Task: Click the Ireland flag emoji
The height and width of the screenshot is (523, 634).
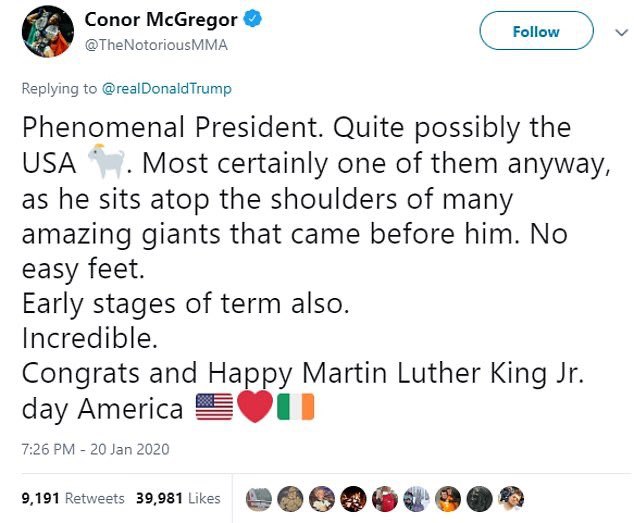Action: [x=295, y=409]
